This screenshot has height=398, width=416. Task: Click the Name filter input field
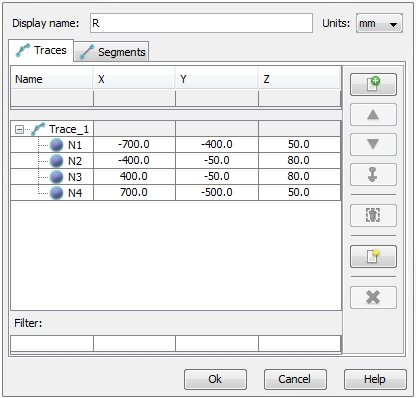52,343
